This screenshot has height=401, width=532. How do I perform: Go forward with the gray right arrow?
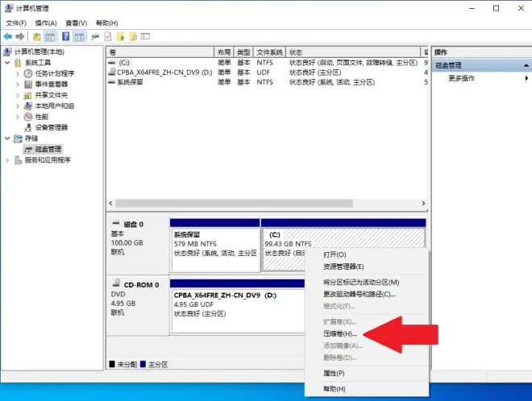coord(19,36)
